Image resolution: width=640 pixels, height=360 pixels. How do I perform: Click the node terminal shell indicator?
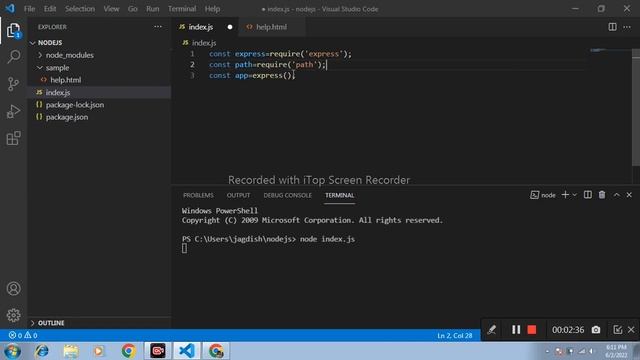click(543, 195)
